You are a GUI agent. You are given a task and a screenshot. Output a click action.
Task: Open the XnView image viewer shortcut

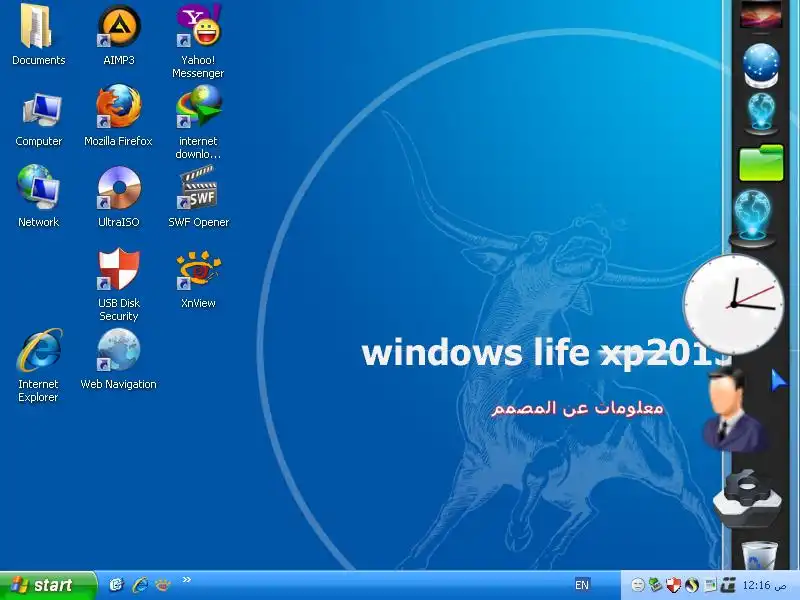[x=198, y=280]
